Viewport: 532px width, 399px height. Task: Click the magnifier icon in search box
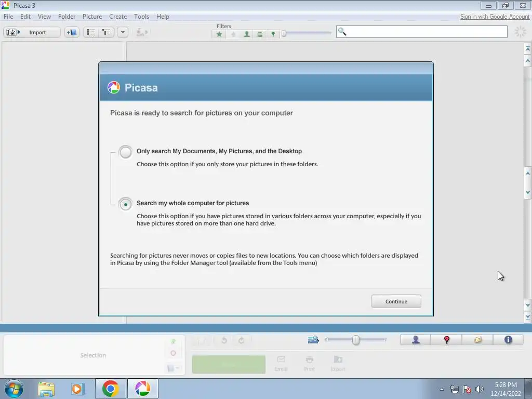tap(342, 32)
